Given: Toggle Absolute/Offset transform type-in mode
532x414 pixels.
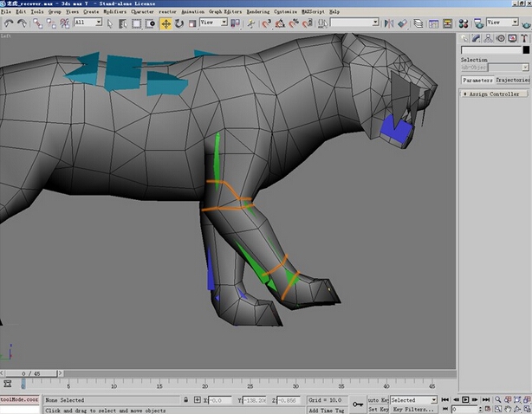Looking at the screenshot, I should click(198, 400).
